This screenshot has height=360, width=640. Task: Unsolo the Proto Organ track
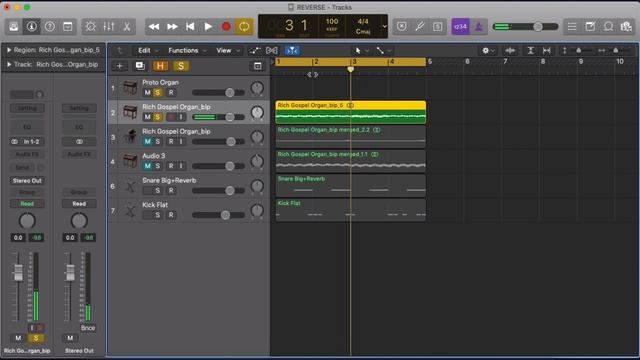[x=158, y=93]
